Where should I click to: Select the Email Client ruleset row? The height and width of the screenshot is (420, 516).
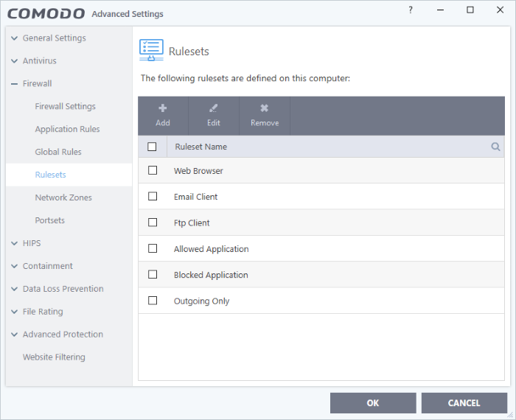click(x=321, y=196)
